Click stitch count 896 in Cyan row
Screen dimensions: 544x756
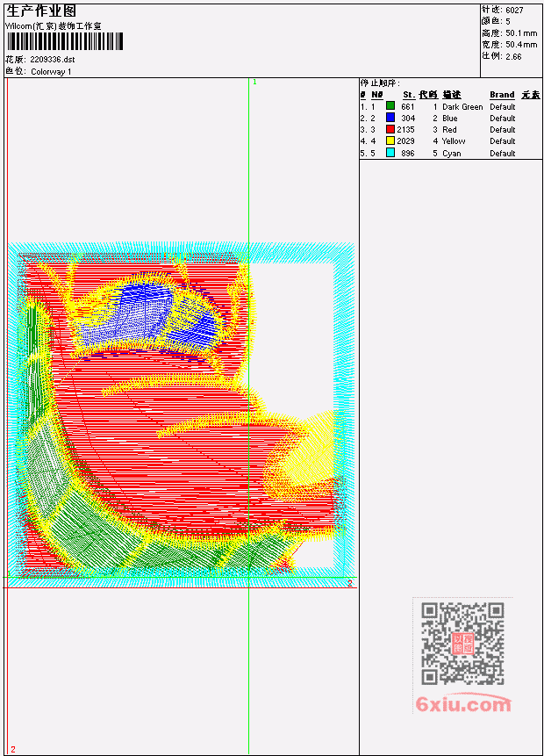pyautogui.click(x=408, y=154)
